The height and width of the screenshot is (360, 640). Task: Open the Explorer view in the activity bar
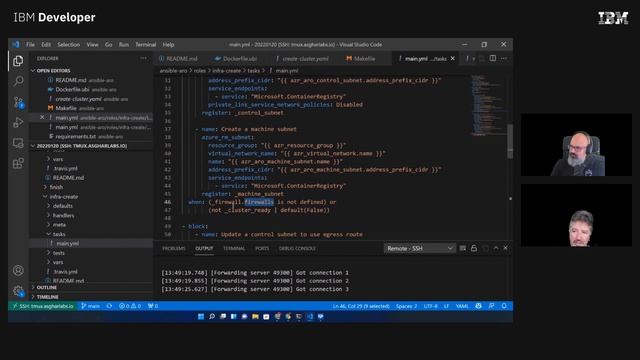pos(18,61)
